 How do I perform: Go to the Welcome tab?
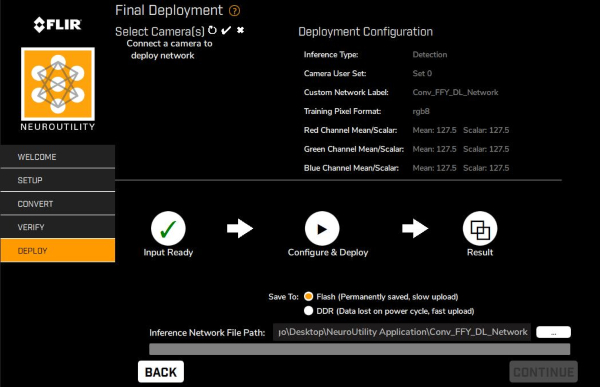58,157
